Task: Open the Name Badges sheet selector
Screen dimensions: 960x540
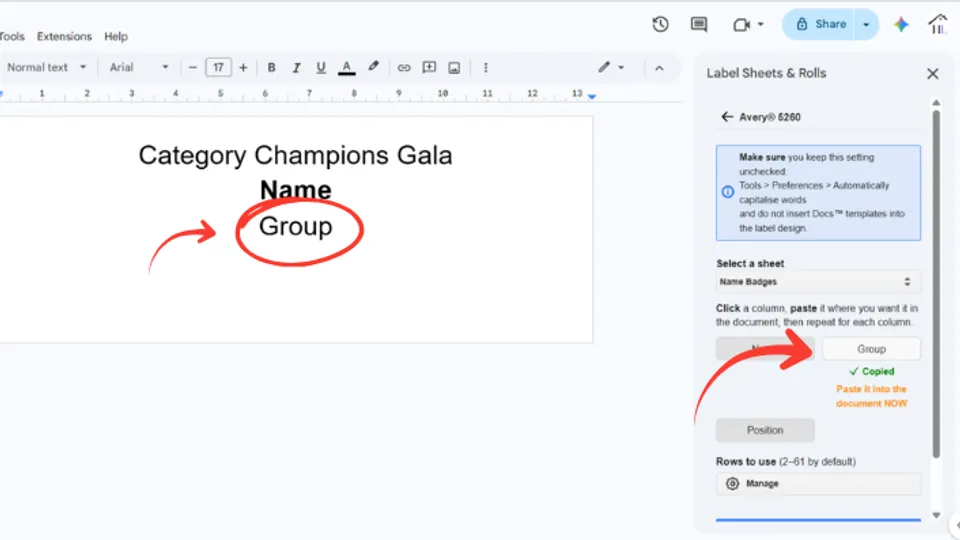Action: 818,282
